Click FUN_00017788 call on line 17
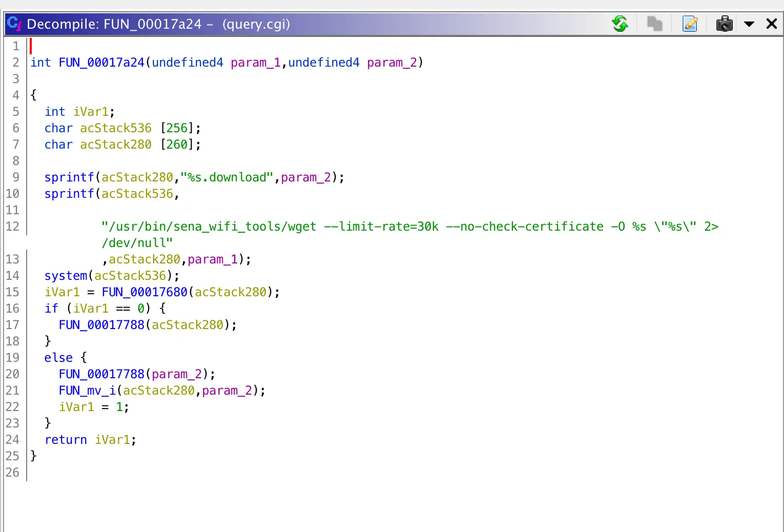 (101, 325)
